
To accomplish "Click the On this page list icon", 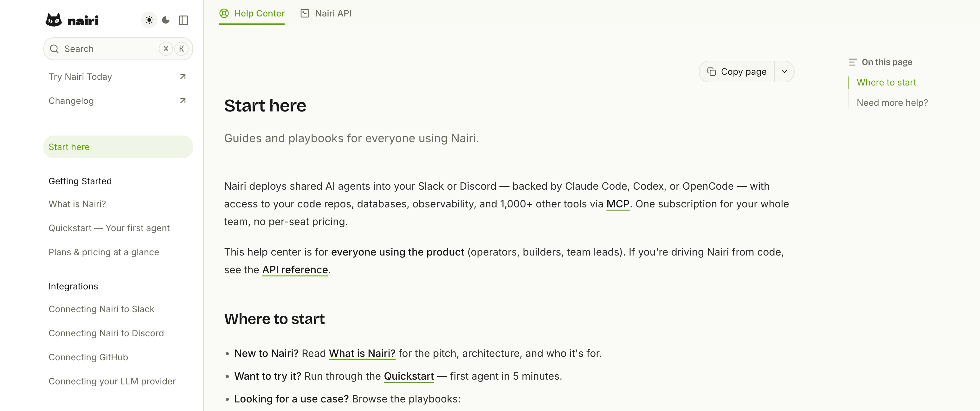I will click(853, 62).
